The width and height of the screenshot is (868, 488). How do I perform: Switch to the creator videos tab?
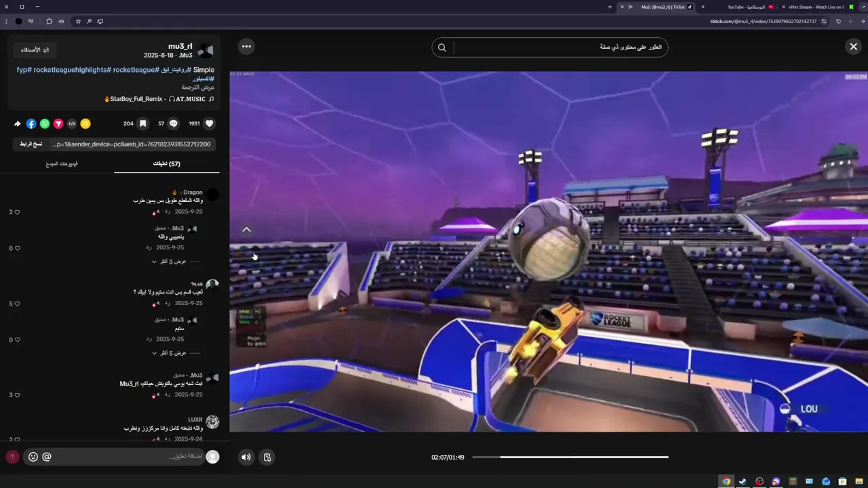[62, 163]
